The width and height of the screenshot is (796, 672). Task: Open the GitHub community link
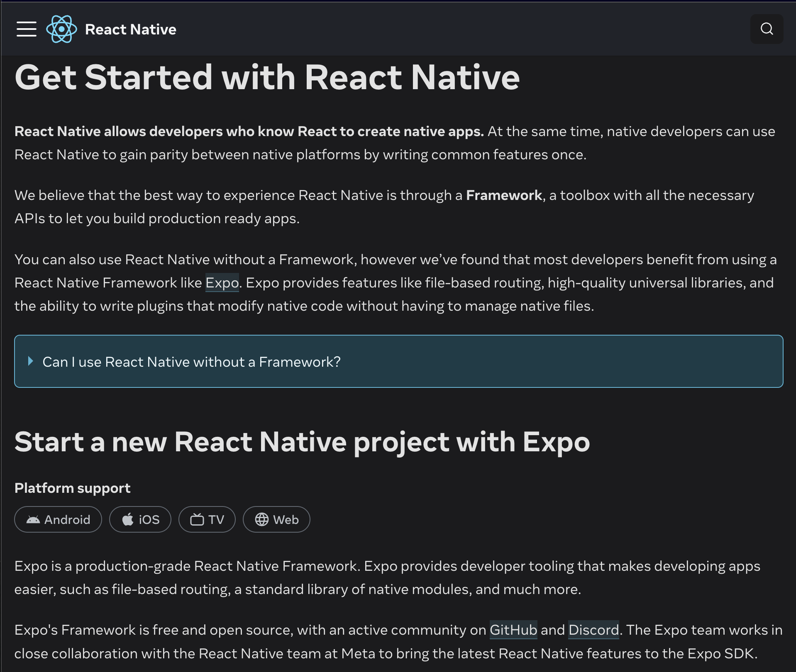[513, 630]
